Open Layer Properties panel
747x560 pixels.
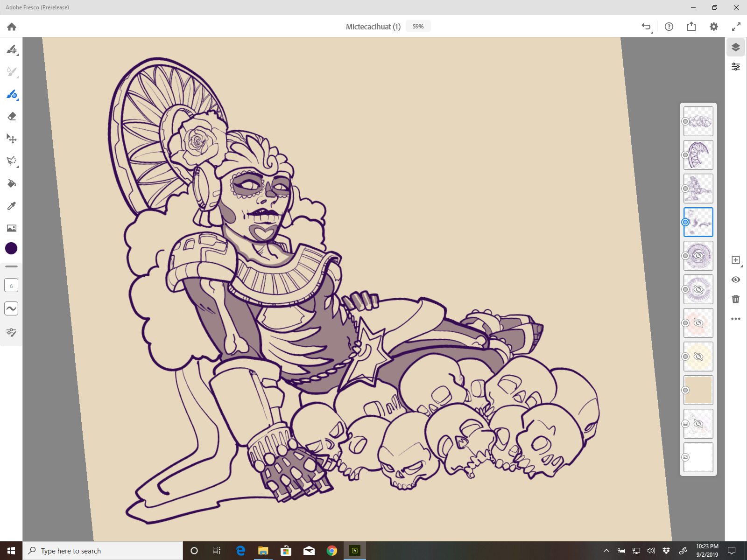point(736,67)
